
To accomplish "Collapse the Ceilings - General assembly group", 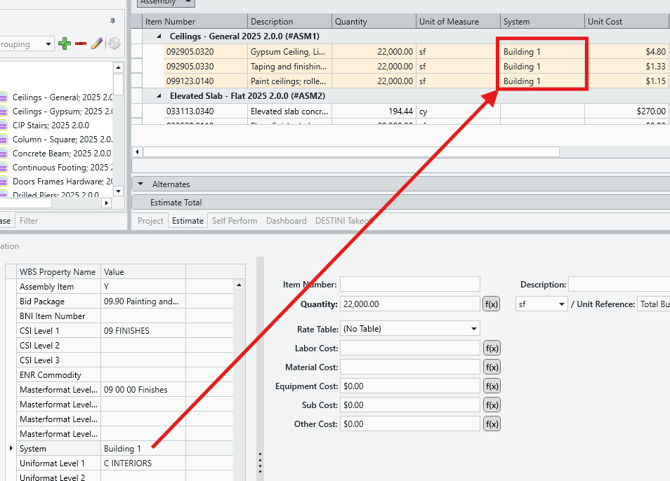I will coord(158,36).
